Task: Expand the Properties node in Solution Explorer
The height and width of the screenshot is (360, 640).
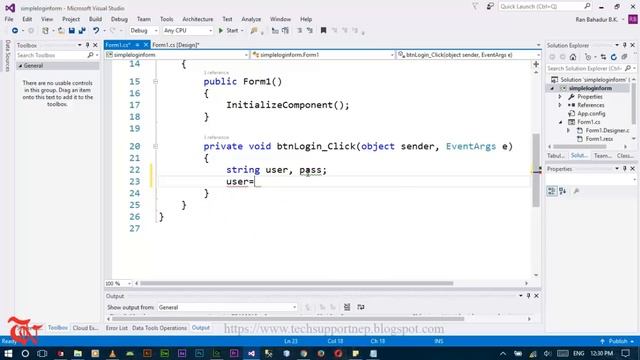Action: tap(560, 97)
